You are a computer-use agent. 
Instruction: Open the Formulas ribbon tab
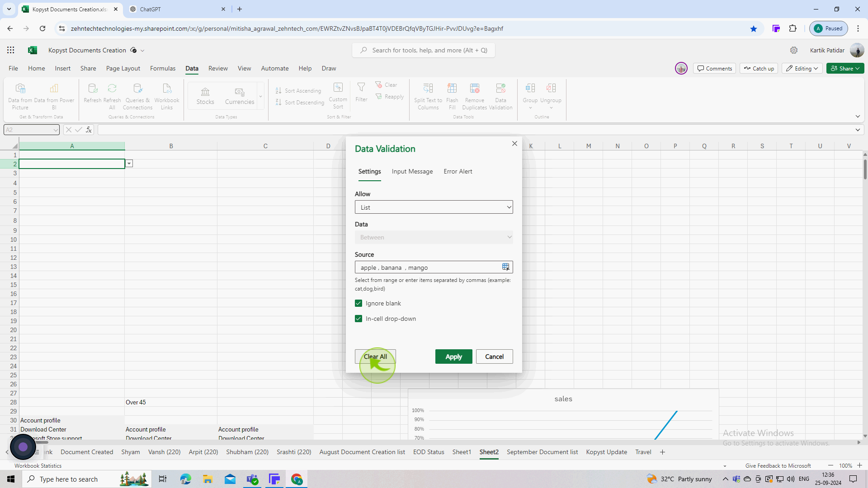pos(163,68)
